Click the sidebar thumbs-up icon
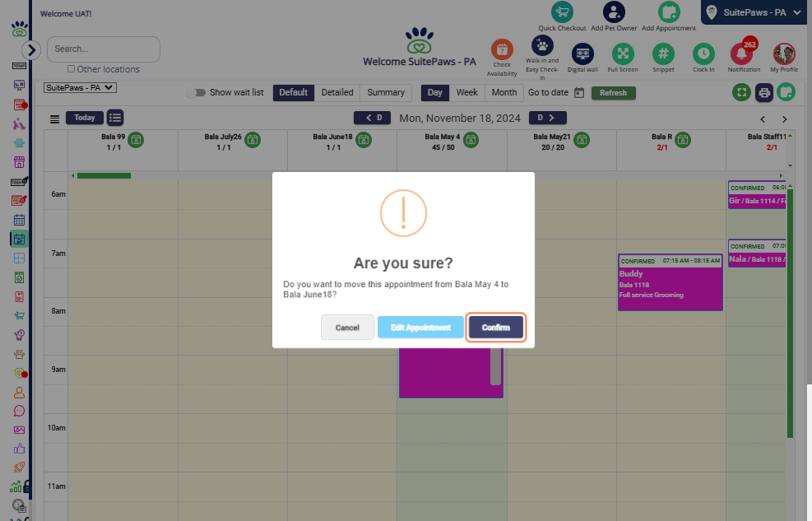 [x=19, y=449]
